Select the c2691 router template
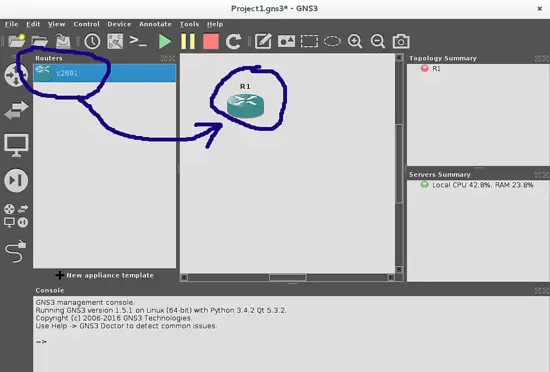Screen dimensions: 550x372 pos(105,73)
